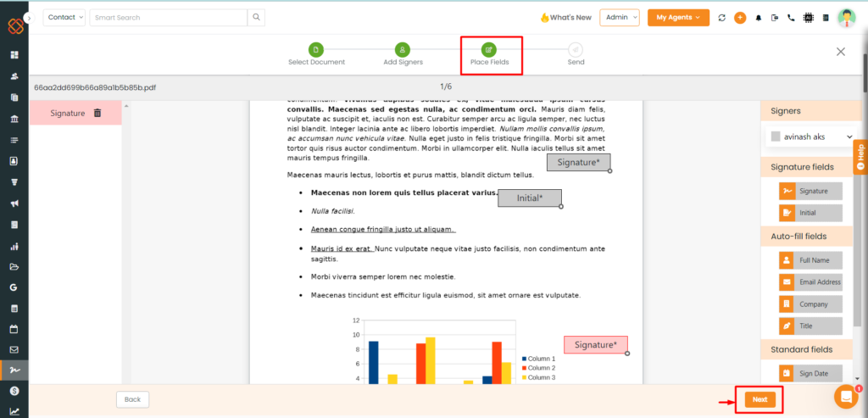Click the refresh sync icon
The height and width of the screenshot is (418, 868).
pos(722,18)
